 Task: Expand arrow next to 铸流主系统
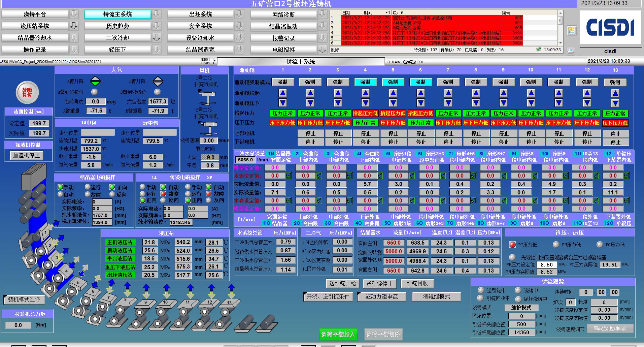coord(157,14)
